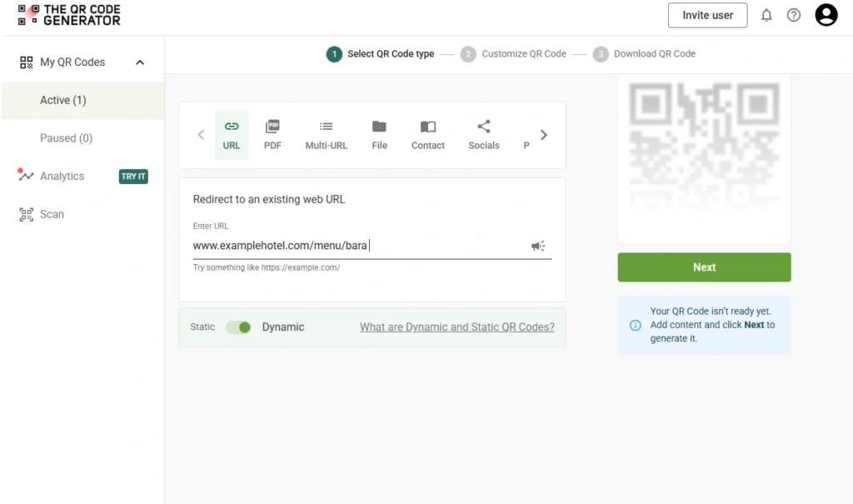Select the Socials share icon
853x504 pixels.
[484, 127]
